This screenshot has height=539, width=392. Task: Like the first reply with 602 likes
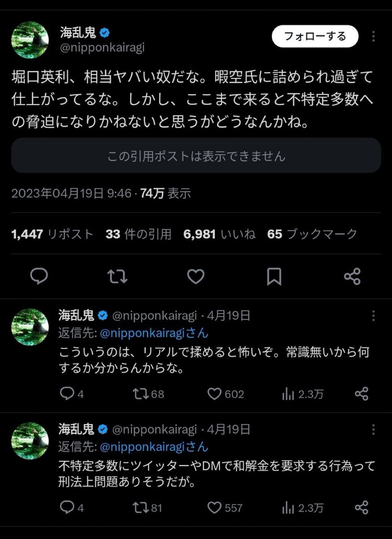click(x=226, y=394)
